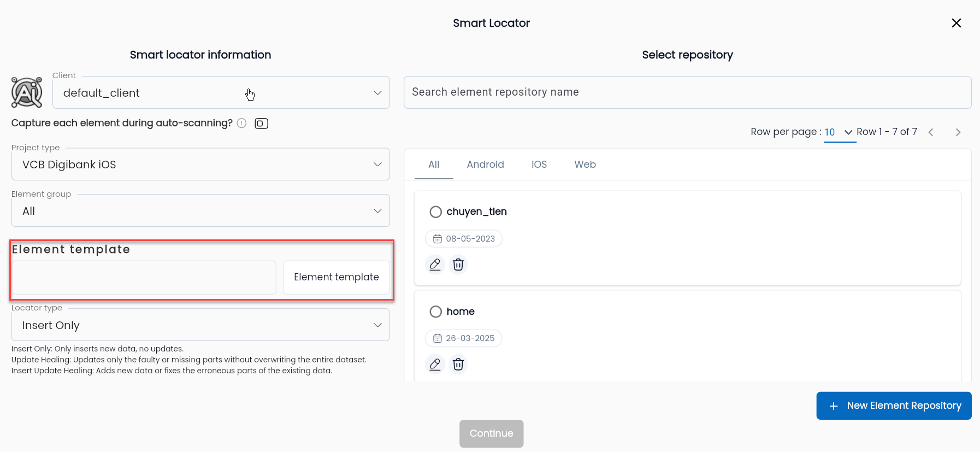The image size is (980, 452).
Task: Toggle capture each element during auto-scanning
Action: (x=261, y=124)
